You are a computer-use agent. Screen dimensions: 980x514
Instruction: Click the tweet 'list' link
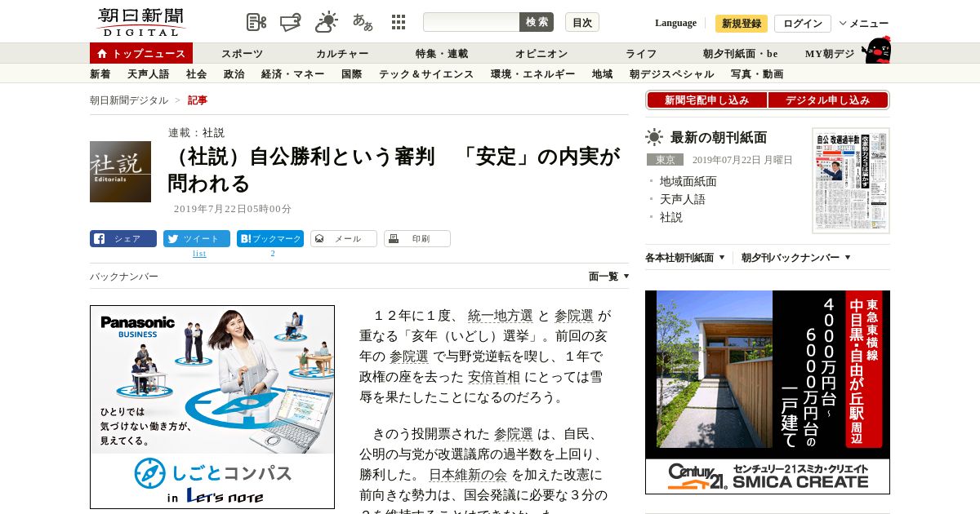click(199, 254)
